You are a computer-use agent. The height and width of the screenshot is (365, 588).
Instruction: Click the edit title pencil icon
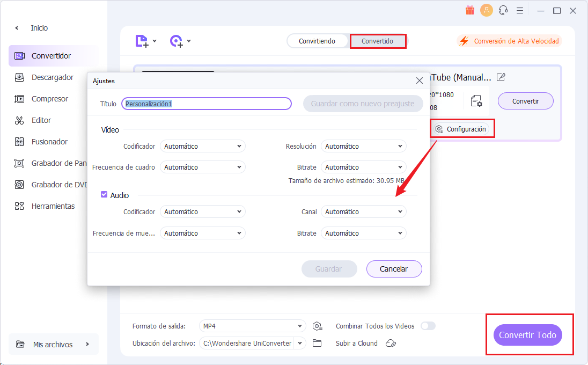pos(501,77)
